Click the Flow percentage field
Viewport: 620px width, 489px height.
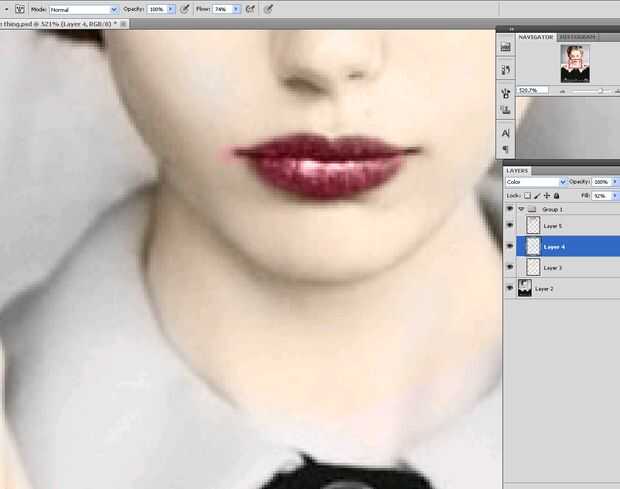point(222,9)
